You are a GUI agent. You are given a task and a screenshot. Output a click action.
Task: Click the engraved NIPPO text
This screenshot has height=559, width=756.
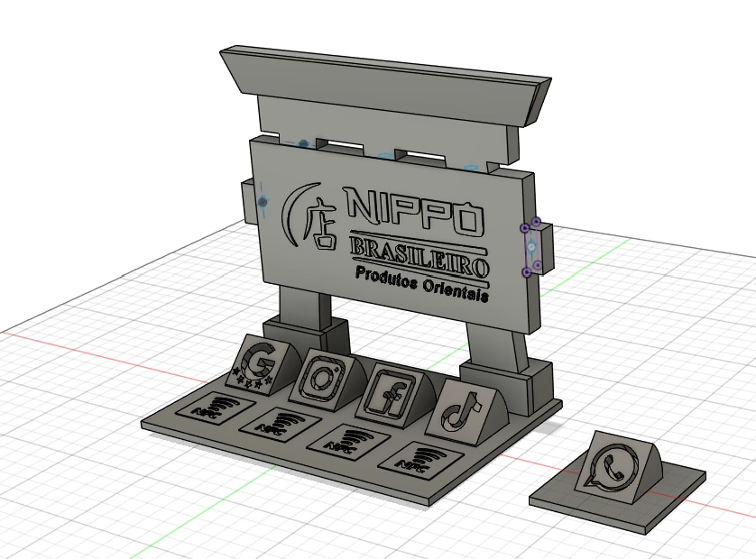click(413, 210)
